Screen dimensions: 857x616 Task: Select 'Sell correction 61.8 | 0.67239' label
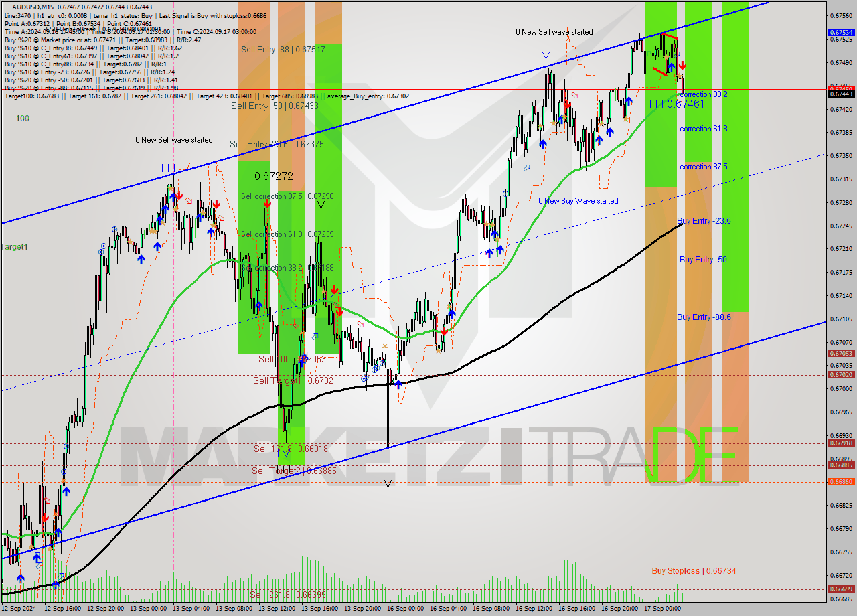(x=287, y=234)
